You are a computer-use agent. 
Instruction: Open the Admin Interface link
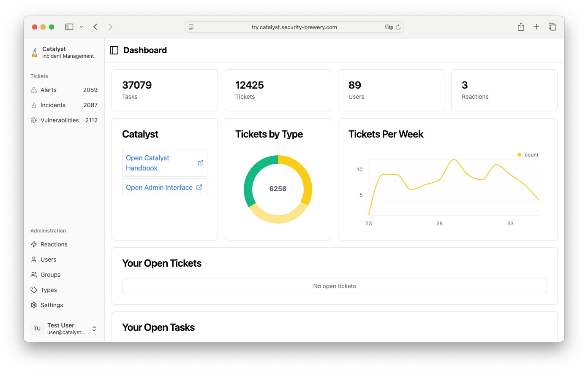pos(160,187)
